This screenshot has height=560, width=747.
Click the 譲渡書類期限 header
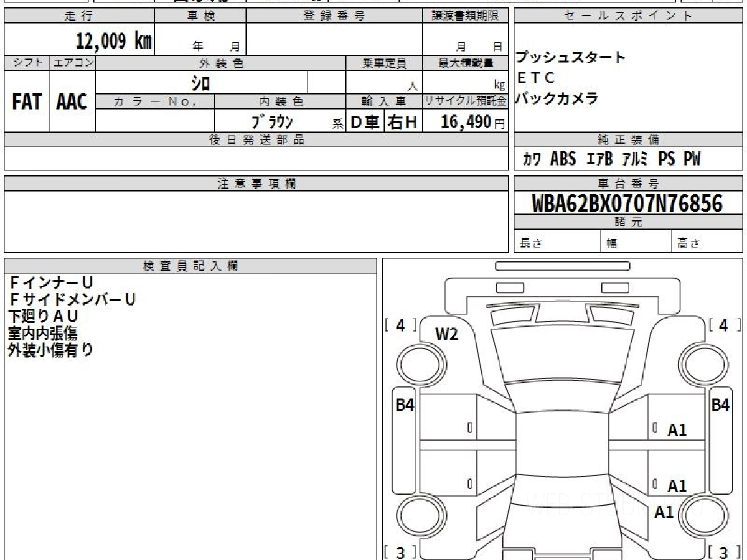click(466, 16)
